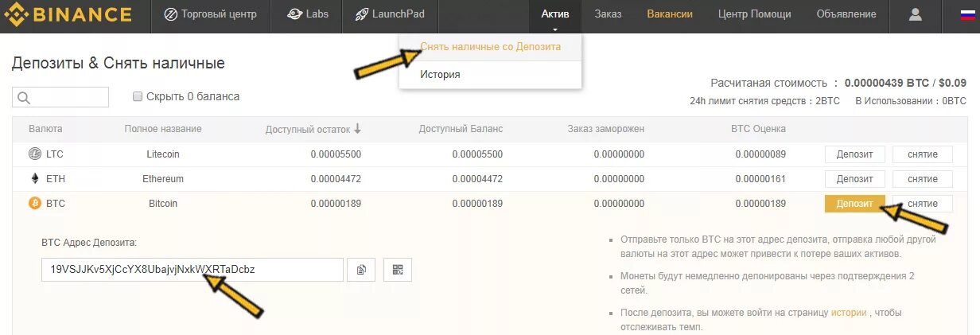Open Центр Помощи

click(x=754, y=14)
